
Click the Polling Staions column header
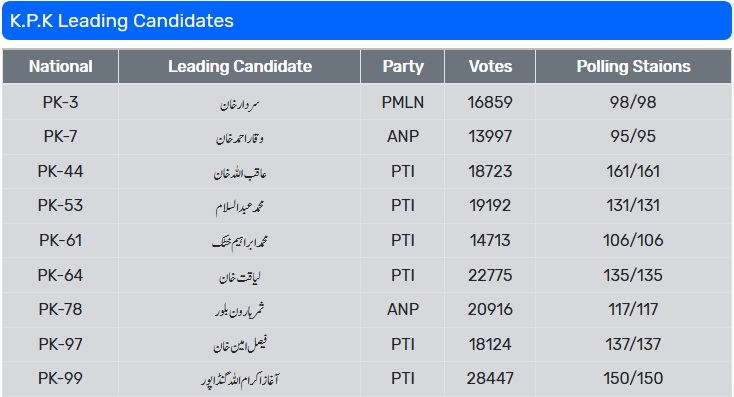pos(633,66)
